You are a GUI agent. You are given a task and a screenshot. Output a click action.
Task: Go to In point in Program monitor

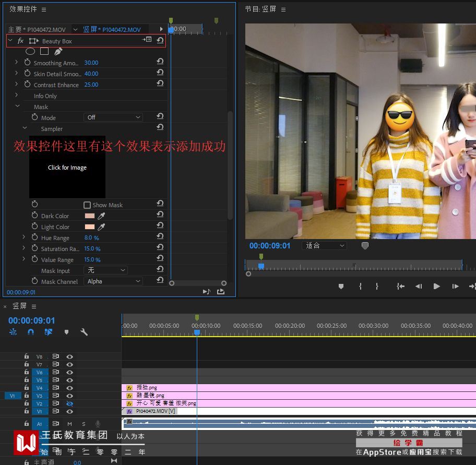pyautogui.click(x=400, y=286)
